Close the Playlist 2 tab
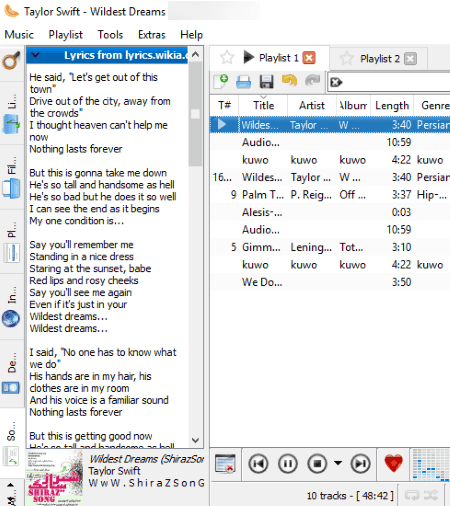The width and height of the screenshot is (450, 506). pyautogui.click(x=410, y=59)
